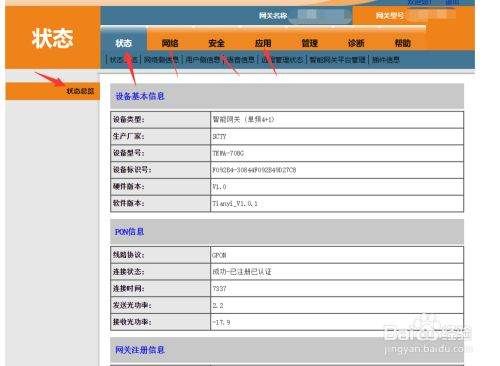Select the GPON protocol value
Viewport: 500px width, 366px height.
click(x=219, y=255)
